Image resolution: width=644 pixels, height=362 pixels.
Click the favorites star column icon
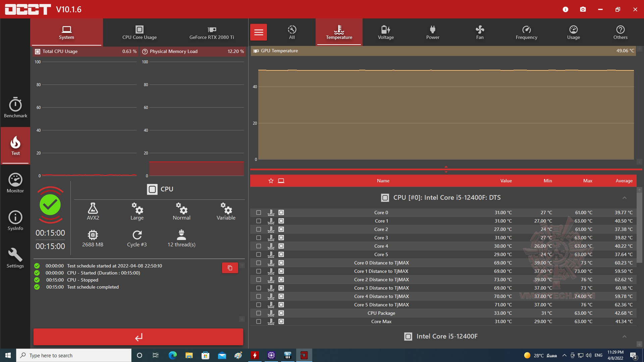pyautogui.click(x=271, y=181)
